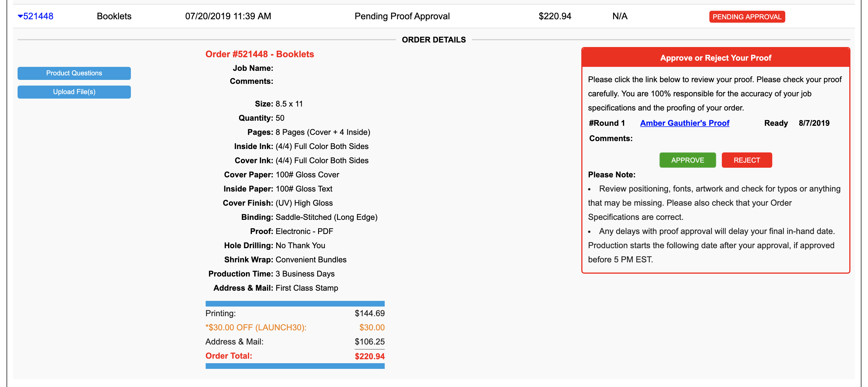Click the Product Questions button
The height and width of the screenshot is (387, 868).
point(74,73)
